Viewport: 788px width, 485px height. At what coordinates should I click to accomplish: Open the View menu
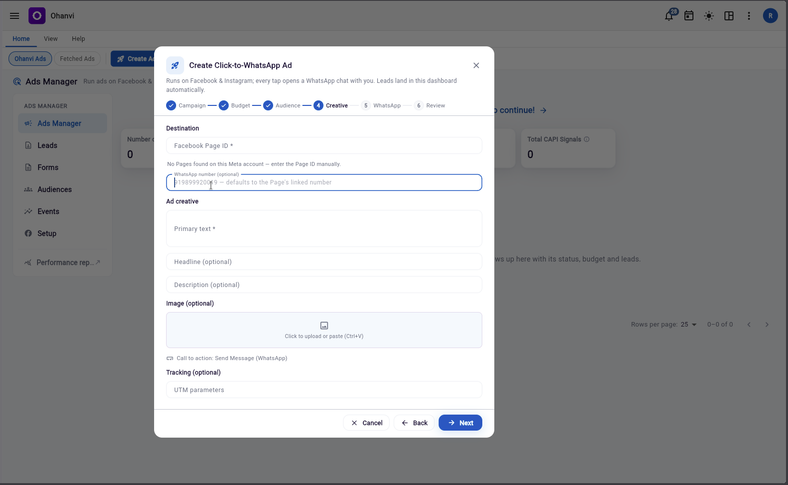[x=50, y=39]
